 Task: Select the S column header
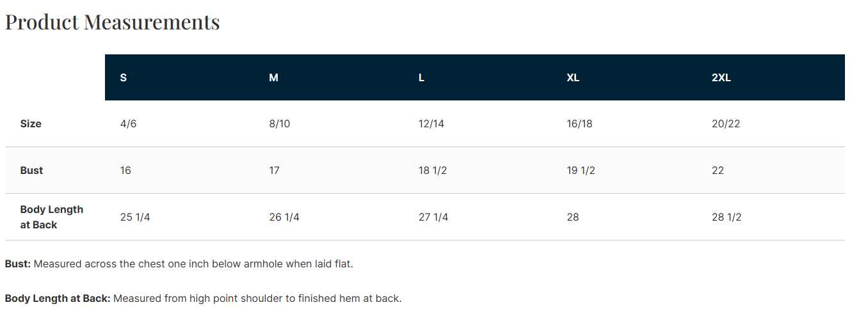point(124,77)
